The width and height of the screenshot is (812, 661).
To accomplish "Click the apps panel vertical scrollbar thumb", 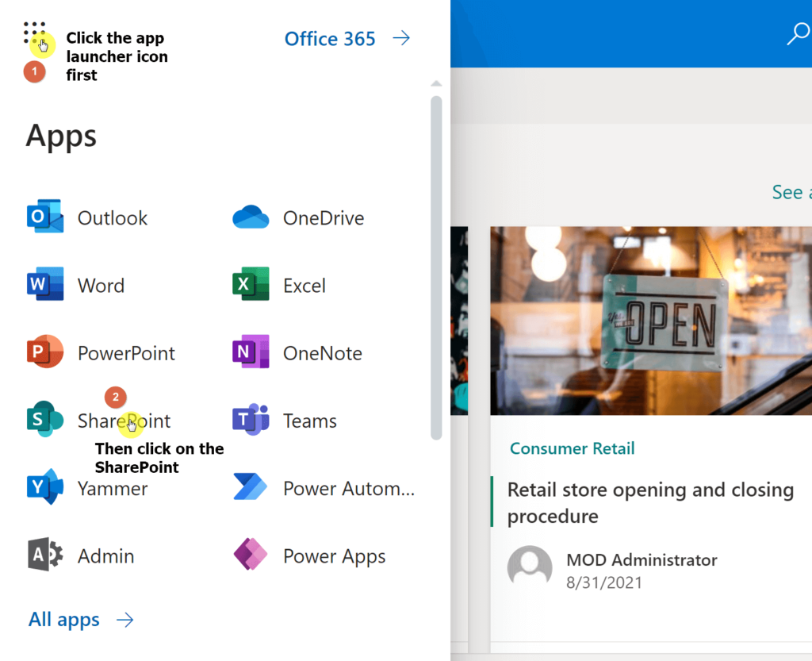I will [436, 268].
